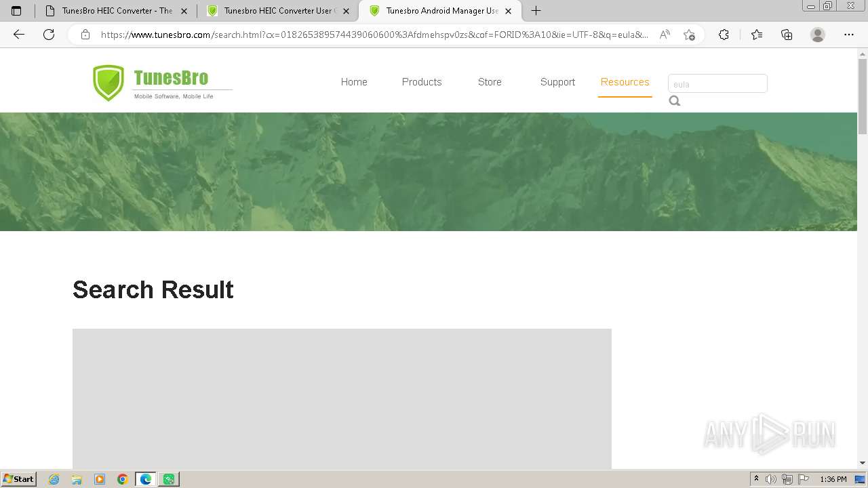Open File Explorer from taskbar
Viewport: 868px width, 488px height.
pyautogui.click(x=77, y=479)
